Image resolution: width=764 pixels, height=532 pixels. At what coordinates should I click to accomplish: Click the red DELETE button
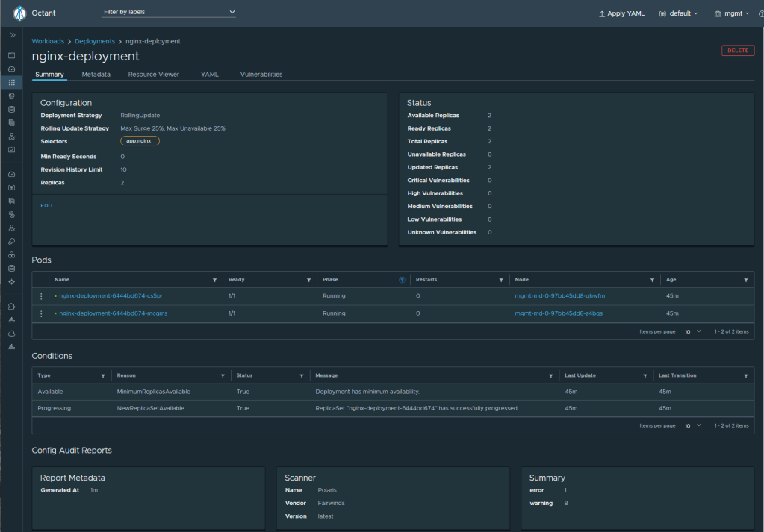pos(737,51)
